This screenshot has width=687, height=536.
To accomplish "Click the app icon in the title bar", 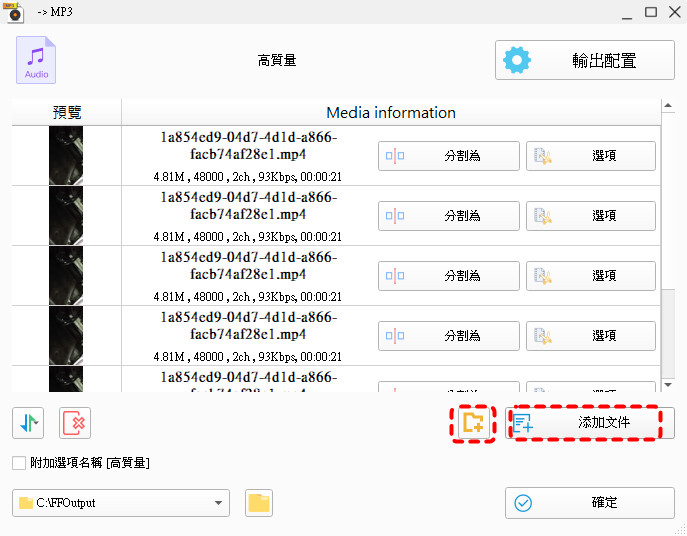I will pos(14,12).
